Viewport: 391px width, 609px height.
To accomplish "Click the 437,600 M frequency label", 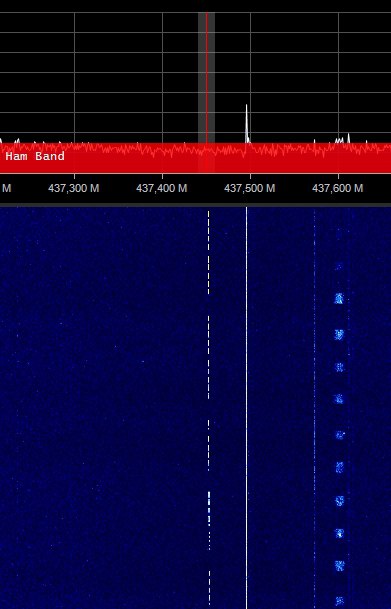I will (x=338, y=188).
